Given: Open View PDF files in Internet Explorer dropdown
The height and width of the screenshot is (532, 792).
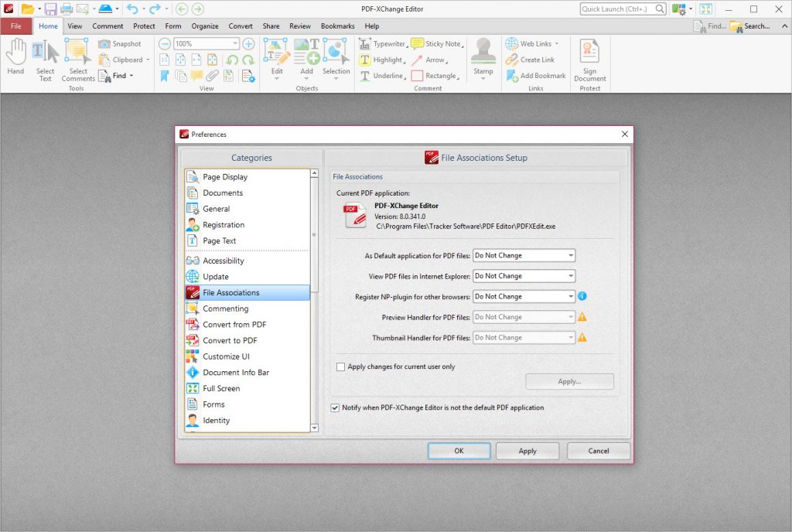Looking at the screenshot, I should coord(524,276).
